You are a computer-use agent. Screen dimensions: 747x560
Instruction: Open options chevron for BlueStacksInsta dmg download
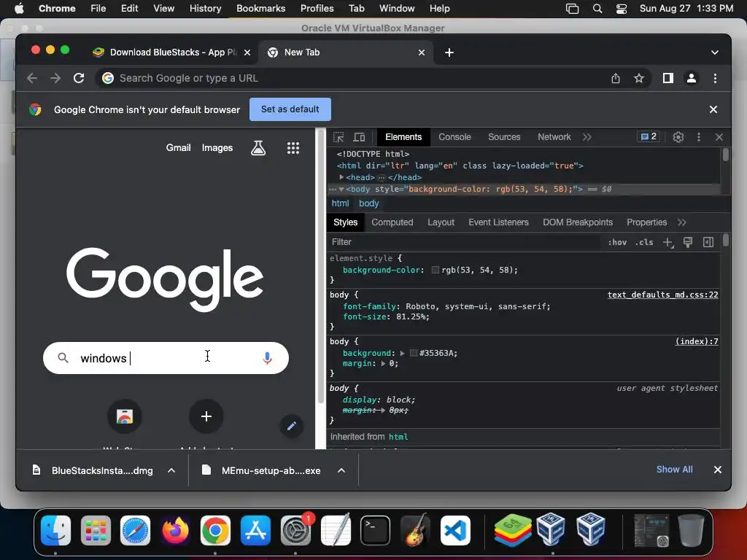click(171, 470)
